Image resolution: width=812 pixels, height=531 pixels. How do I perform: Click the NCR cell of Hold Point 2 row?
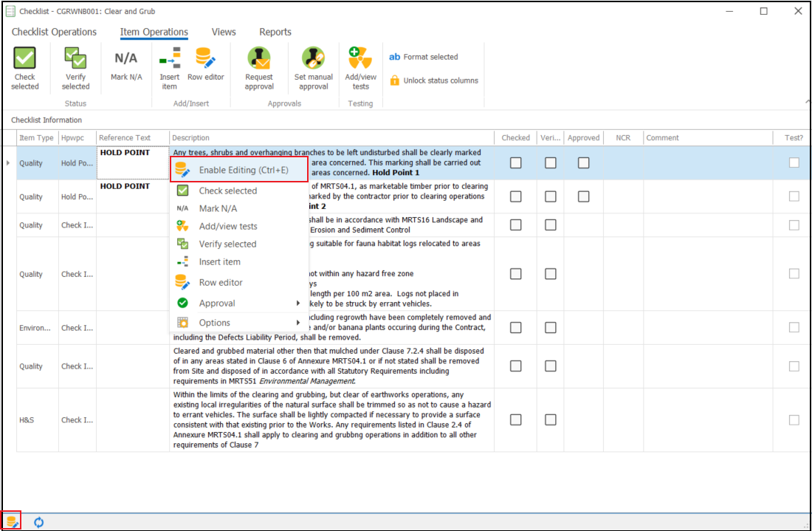pyautogui.click(x=623, y=196)
